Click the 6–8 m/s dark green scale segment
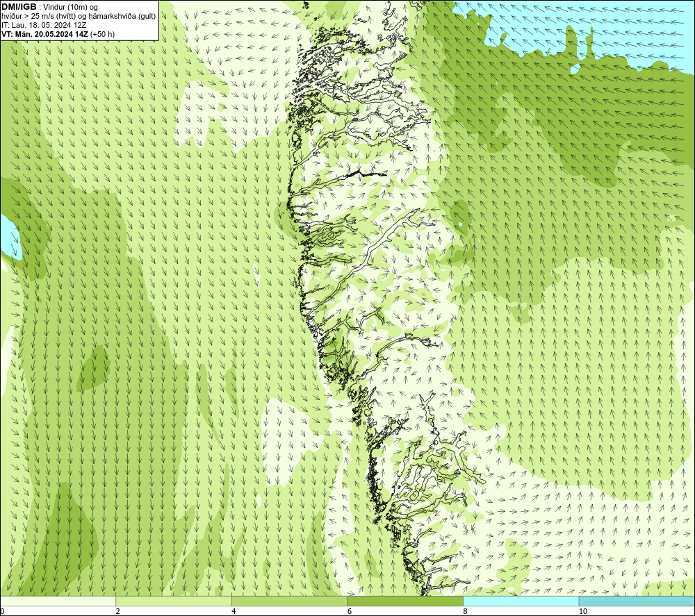 point(405,601)
